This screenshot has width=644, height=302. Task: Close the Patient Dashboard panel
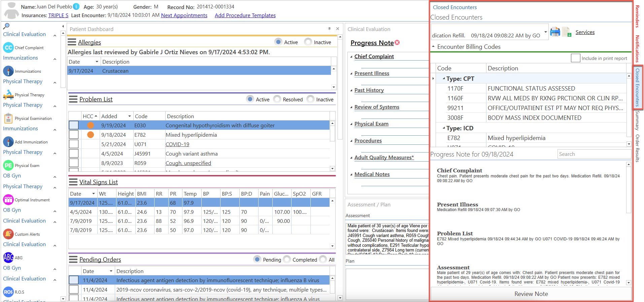[x=338, y=29]
